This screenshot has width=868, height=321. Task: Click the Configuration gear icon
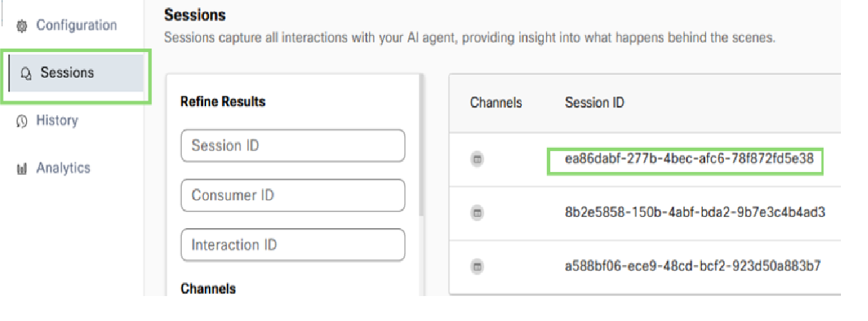coord(22,26)
